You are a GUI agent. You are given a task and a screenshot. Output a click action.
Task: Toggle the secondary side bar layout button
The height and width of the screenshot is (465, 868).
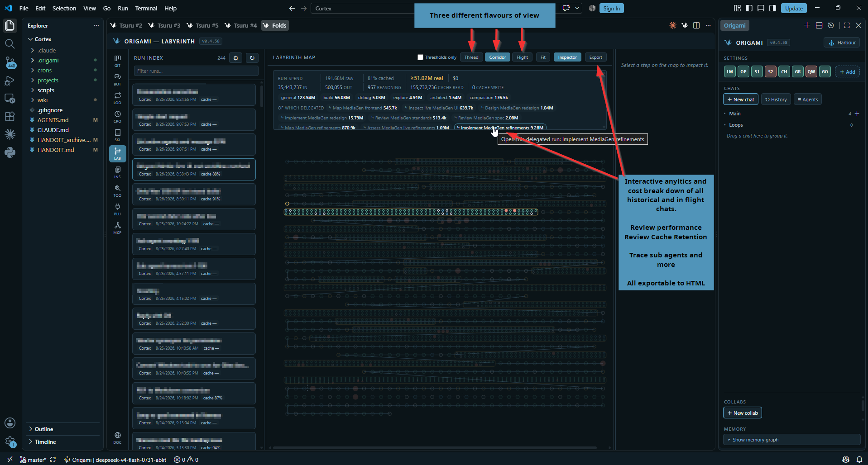[x=772, y=8]
